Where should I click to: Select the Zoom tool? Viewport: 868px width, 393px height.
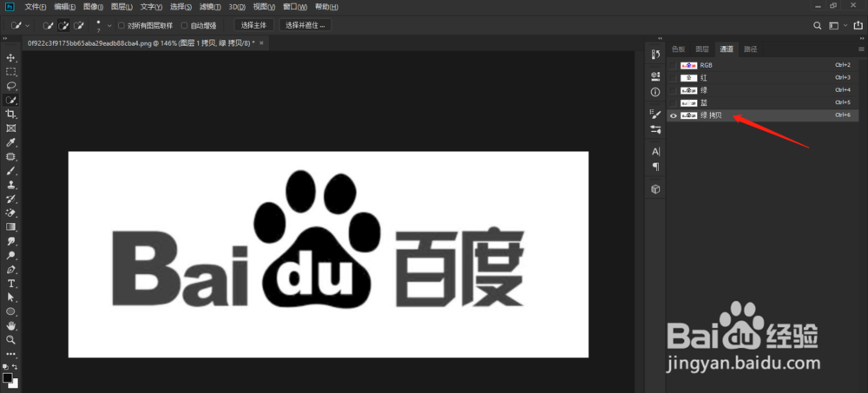pyautogui.click(x=10, y=340)
